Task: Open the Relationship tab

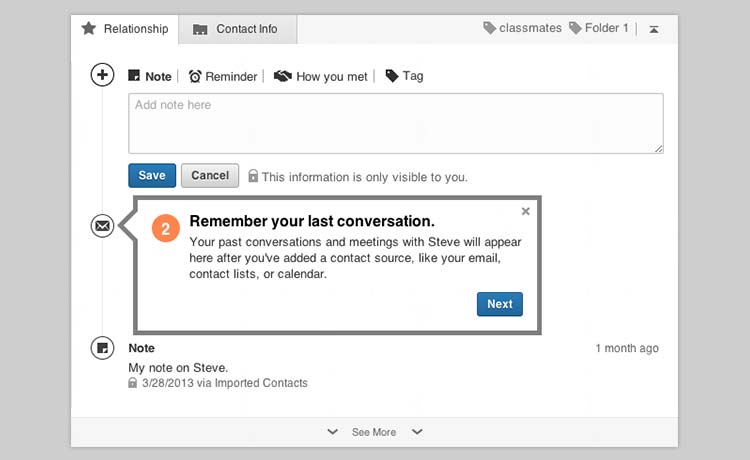Action: pyautogui.click(x=125, y=29)
